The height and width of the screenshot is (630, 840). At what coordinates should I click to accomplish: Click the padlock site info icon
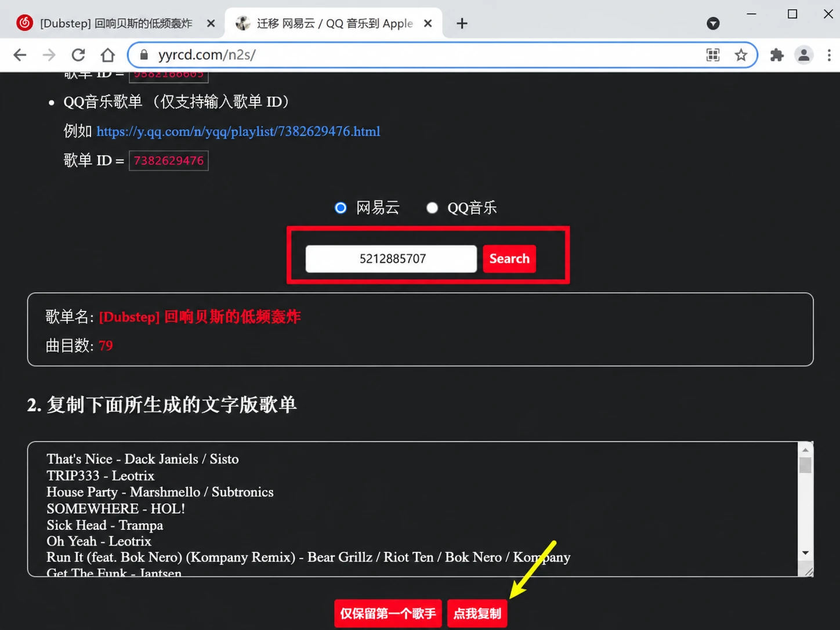click(x=144, y=55)
